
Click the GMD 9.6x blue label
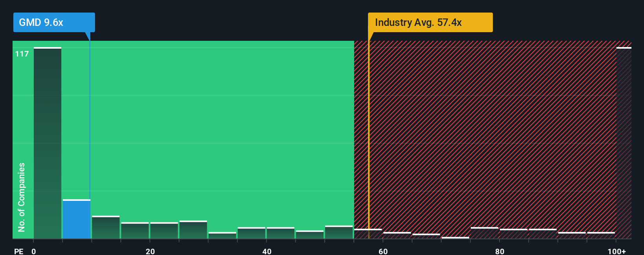(54, 22)
